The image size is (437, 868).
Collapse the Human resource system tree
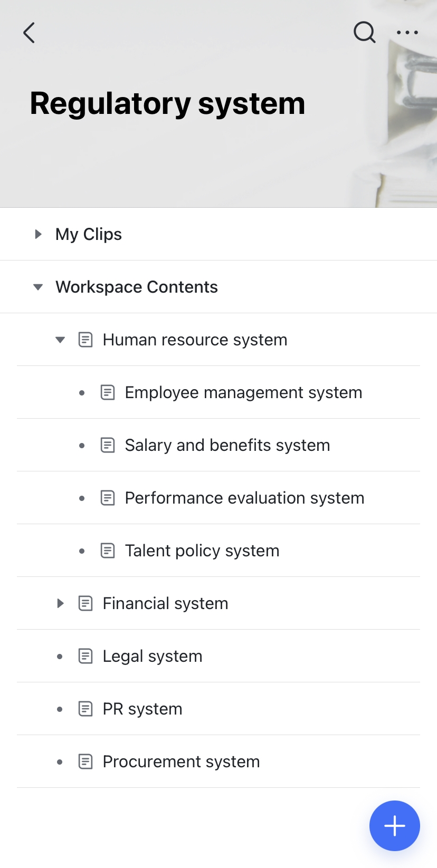[x=60, y=340]
